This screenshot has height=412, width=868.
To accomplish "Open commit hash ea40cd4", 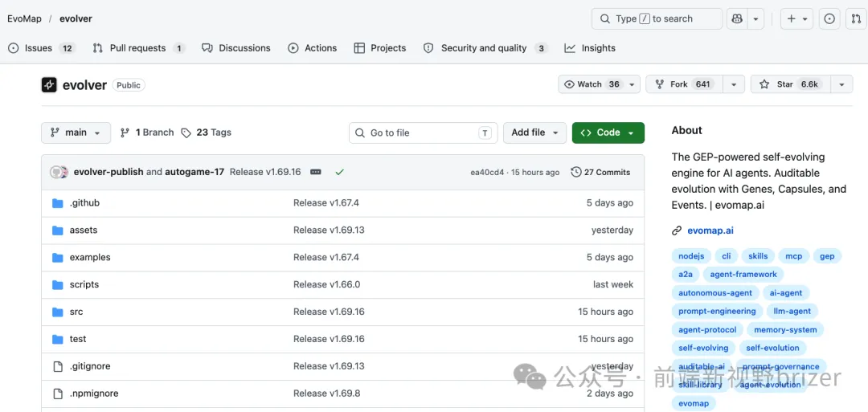I will [487, 173].
